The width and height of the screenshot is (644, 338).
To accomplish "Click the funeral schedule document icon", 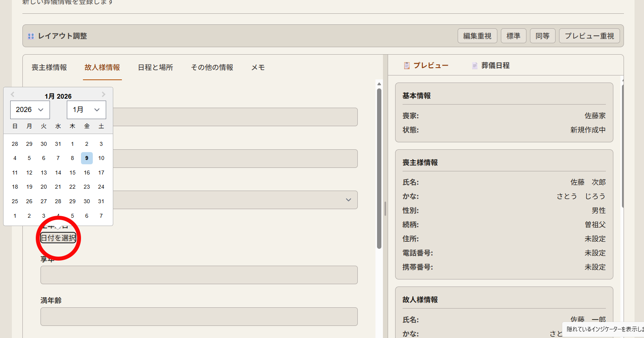I will [475, 66].
